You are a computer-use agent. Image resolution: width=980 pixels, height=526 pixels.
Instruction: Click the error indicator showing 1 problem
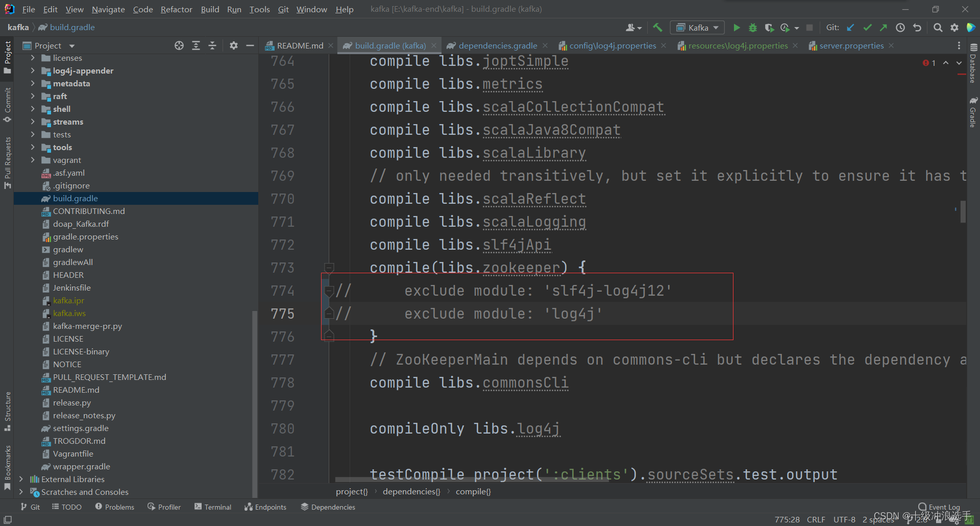pos(929,63)
